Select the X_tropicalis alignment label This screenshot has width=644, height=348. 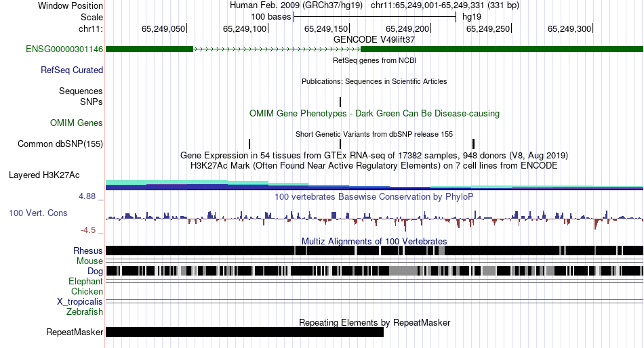pos(80,302)
